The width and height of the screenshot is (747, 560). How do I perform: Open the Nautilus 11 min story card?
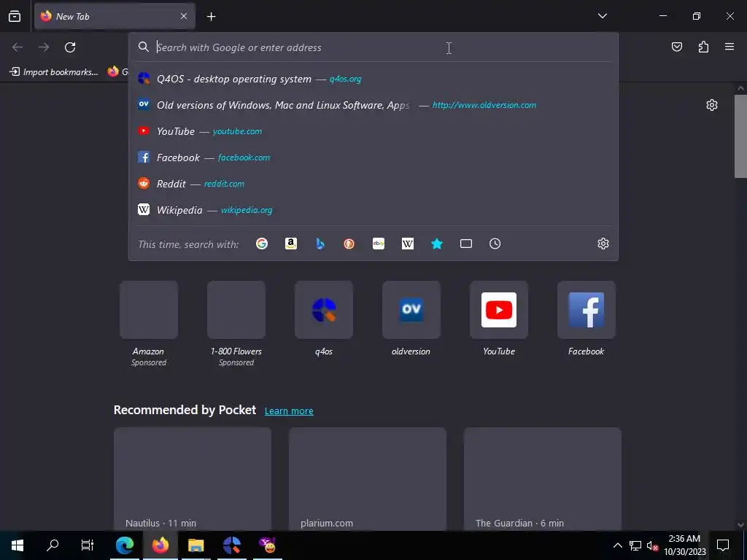click(193, 479)
